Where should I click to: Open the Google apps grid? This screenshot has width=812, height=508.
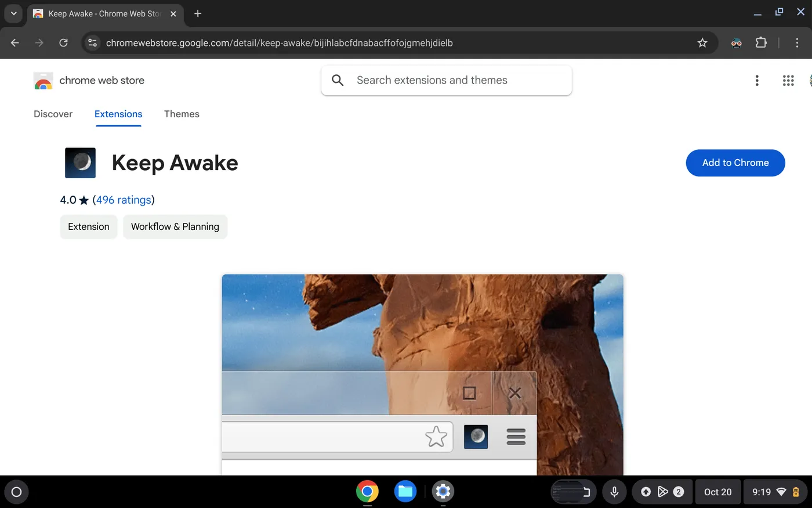(x=788, y=81)
